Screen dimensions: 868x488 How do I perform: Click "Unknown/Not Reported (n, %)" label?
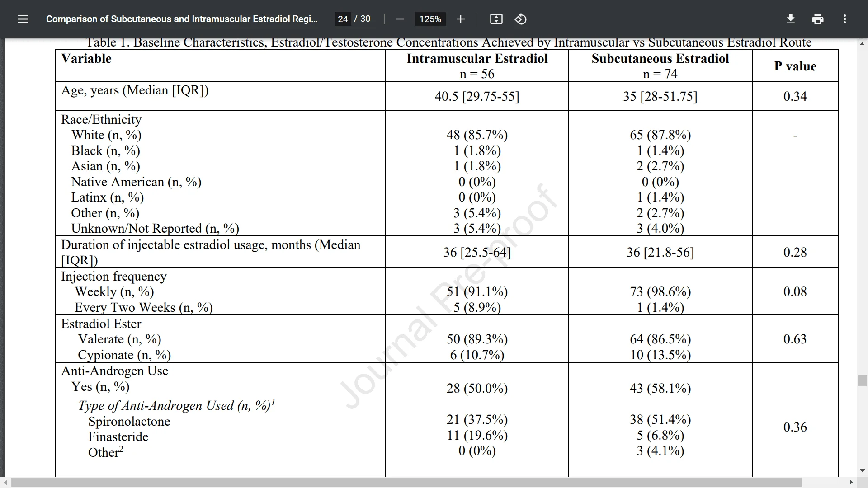tap(155, 229)
